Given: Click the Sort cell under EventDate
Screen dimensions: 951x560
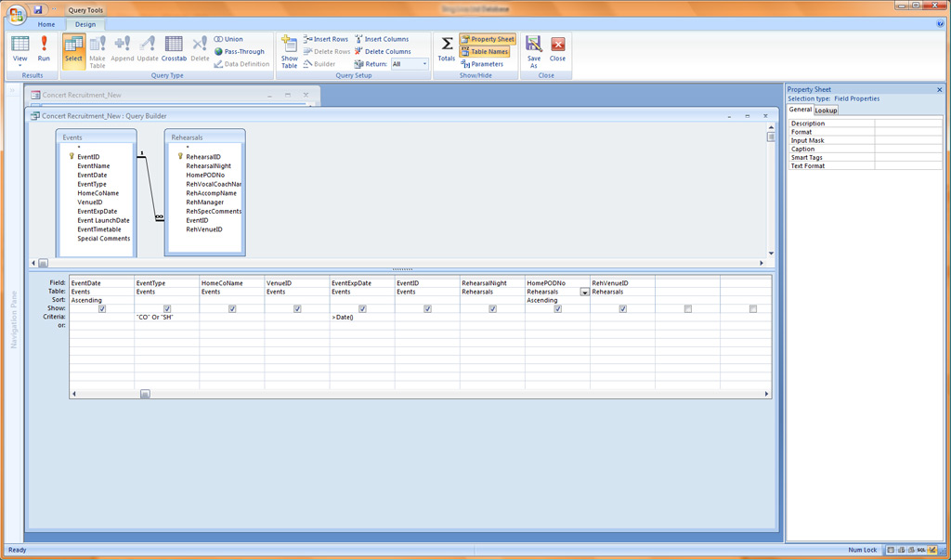Looking at the screenshot, I should (x=102, y=300).
